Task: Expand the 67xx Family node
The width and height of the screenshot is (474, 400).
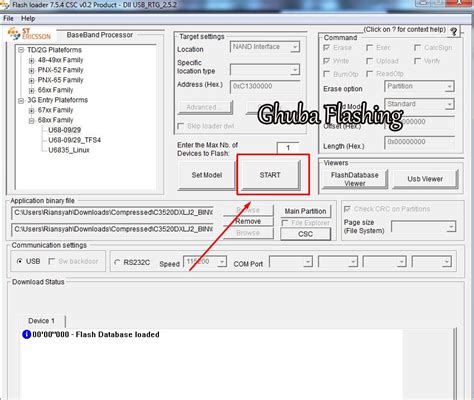Action: [31, 111]
